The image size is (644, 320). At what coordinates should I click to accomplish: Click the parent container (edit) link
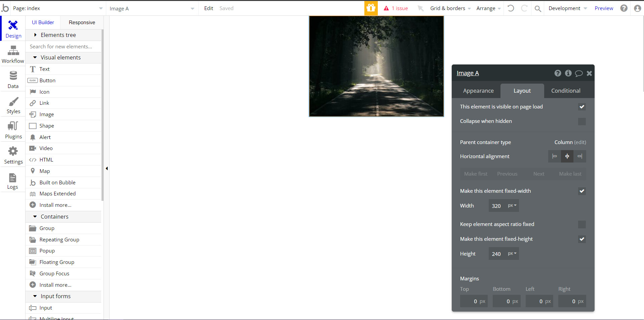click(x=580, y=142)
